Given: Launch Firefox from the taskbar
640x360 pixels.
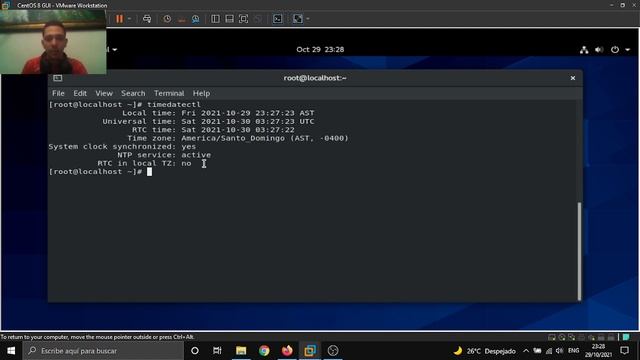Looking at the screenshot, I should [x=287, y=351].
